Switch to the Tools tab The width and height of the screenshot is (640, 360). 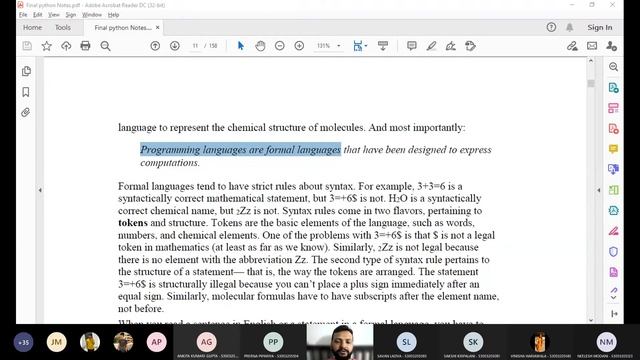(63, 27)
